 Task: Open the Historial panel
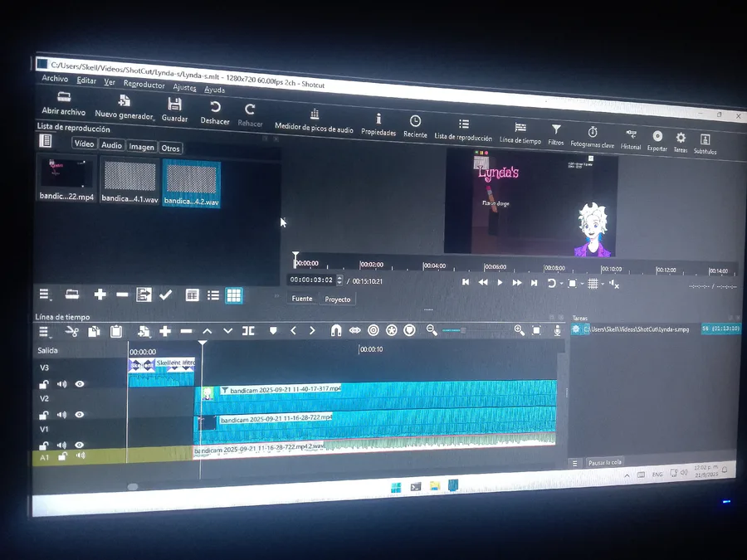coord(631,140)
